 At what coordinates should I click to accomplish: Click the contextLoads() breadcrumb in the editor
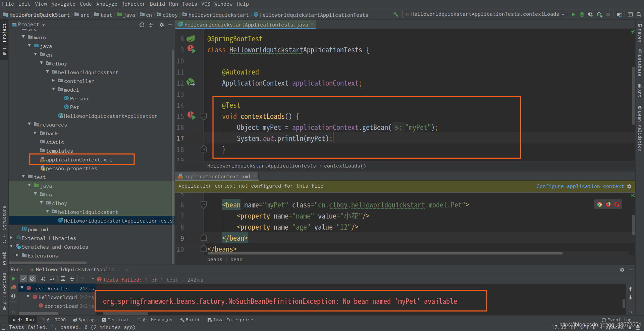345,166
